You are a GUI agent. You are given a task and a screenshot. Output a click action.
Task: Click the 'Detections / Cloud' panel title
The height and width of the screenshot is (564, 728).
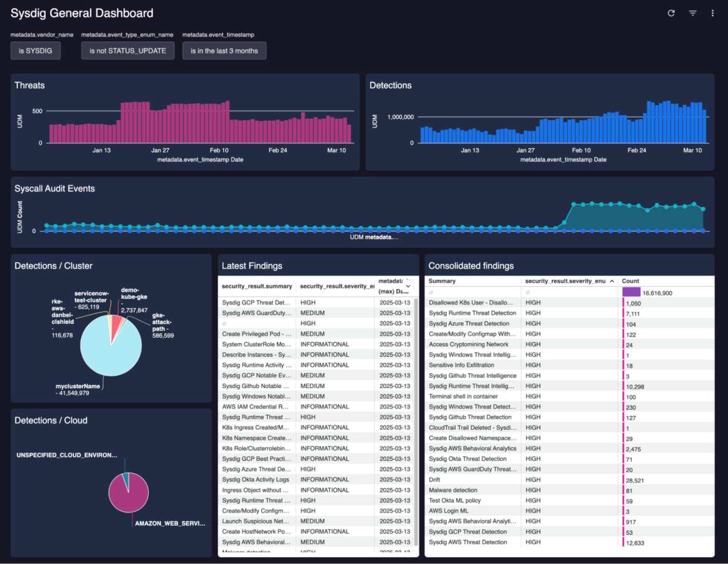coord(50,420)
